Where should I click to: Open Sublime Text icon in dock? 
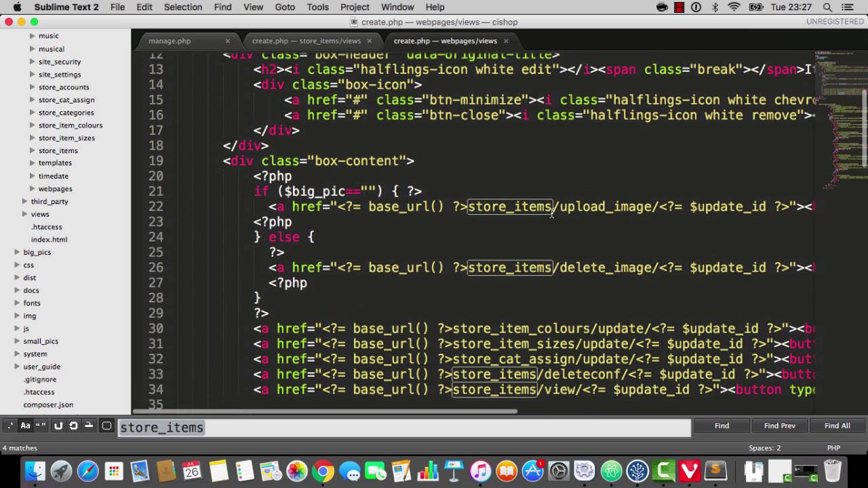tap(715, 470)
